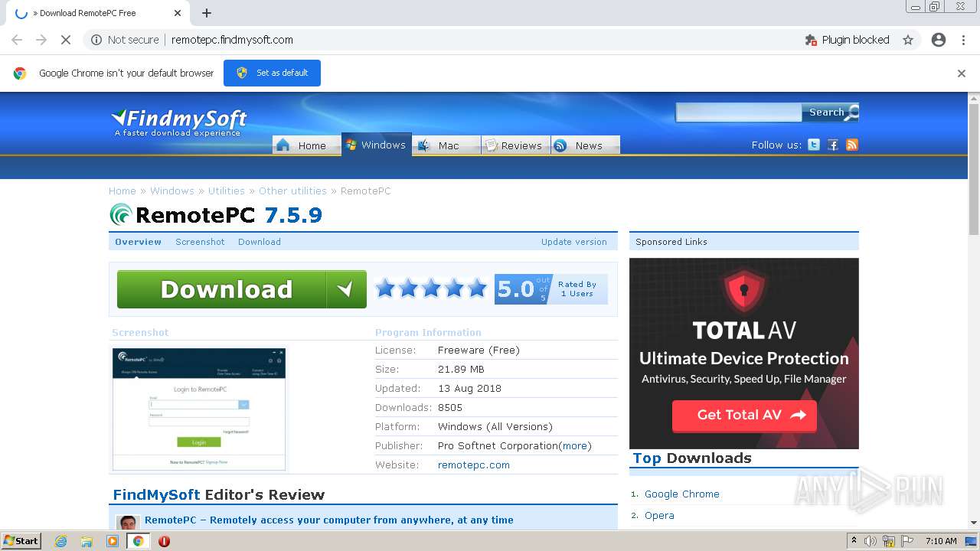Click the taskbar clock 7:10 AM
Viewport: 980px width, 551px height.
[941, 541]
